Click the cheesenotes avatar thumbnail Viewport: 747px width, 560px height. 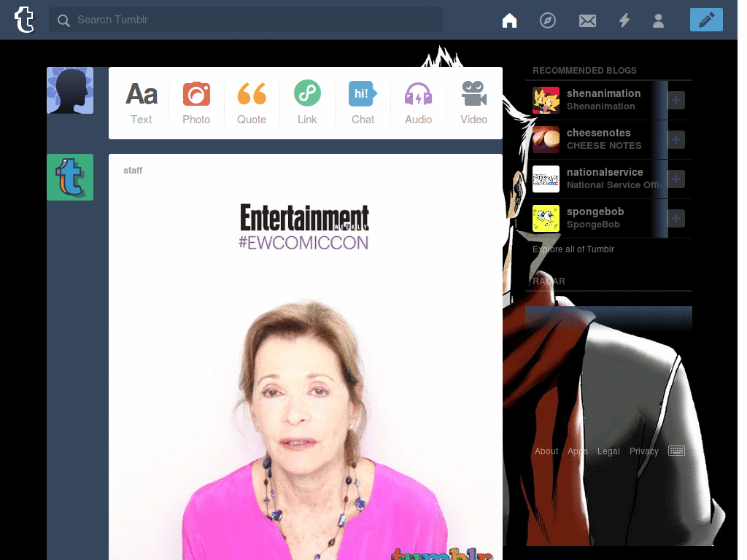point(546,139)
